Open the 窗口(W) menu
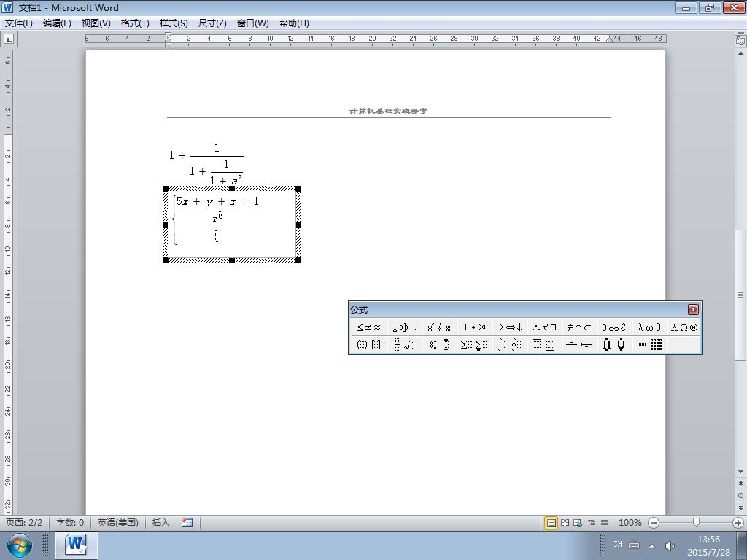The height and width of the screenshot is (560, 747). (x=252, y=23)
